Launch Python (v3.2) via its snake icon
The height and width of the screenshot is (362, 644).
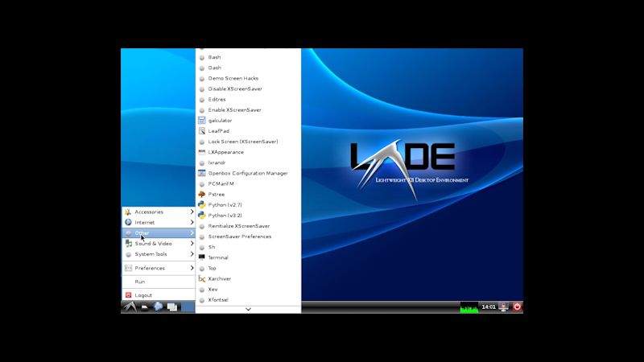click(x=202, y=216)
